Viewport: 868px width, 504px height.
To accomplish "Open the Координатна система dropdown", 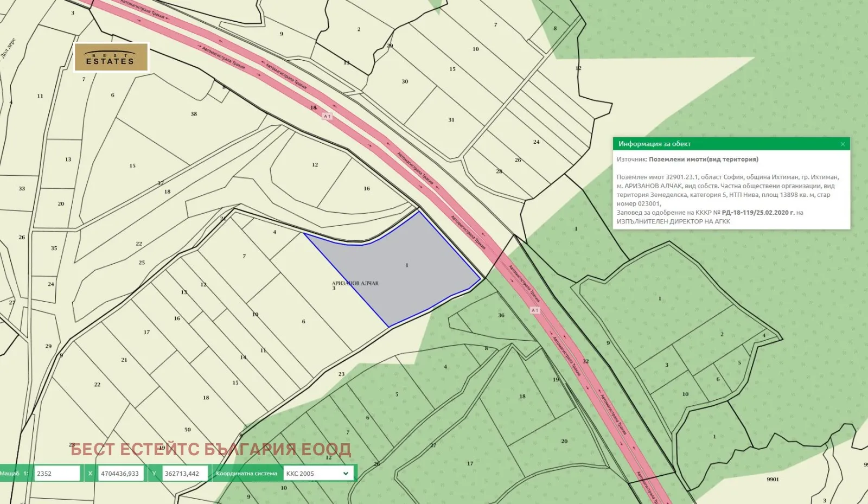I will 317,474.
